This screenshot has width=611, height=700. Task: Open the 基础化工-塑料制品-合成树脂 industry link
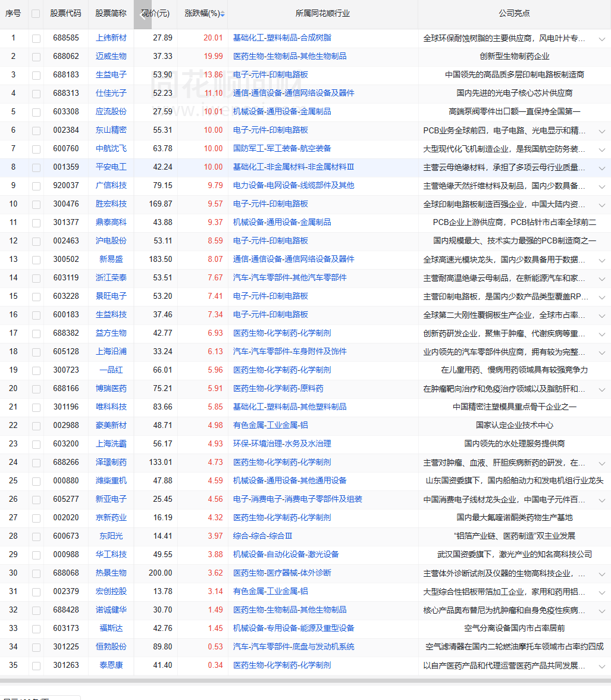pos(282,38)
